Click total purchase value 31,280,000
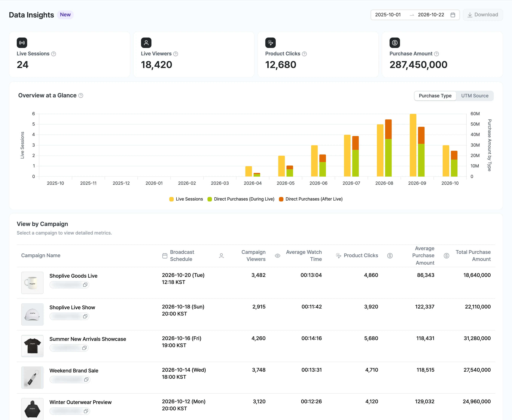This screenshot has width=512, height=420. (477, 338)
